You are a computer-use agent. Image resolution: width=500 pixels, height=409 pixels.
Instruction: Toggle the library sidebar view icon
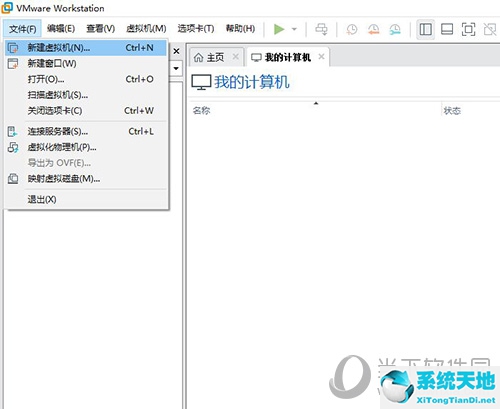[426, 29]
